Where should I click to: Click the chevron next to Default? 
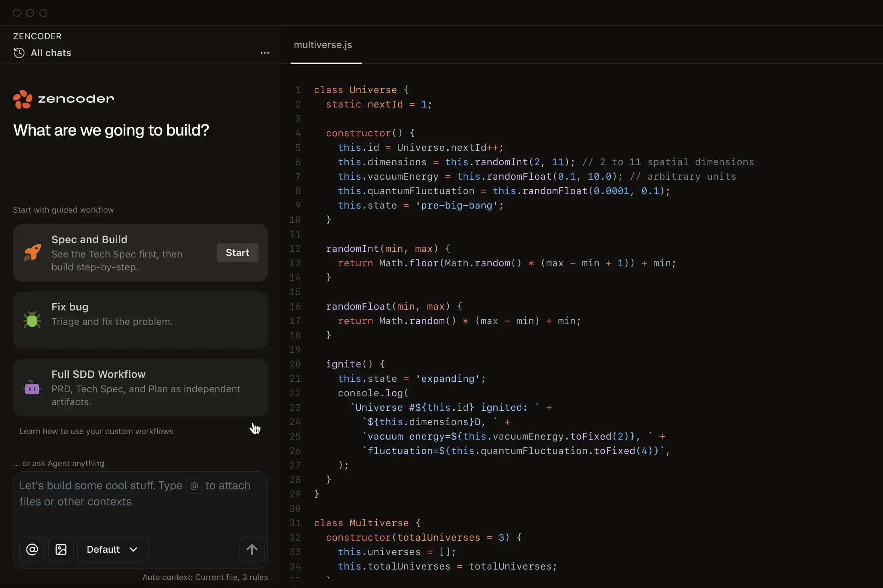coord(133,549)
